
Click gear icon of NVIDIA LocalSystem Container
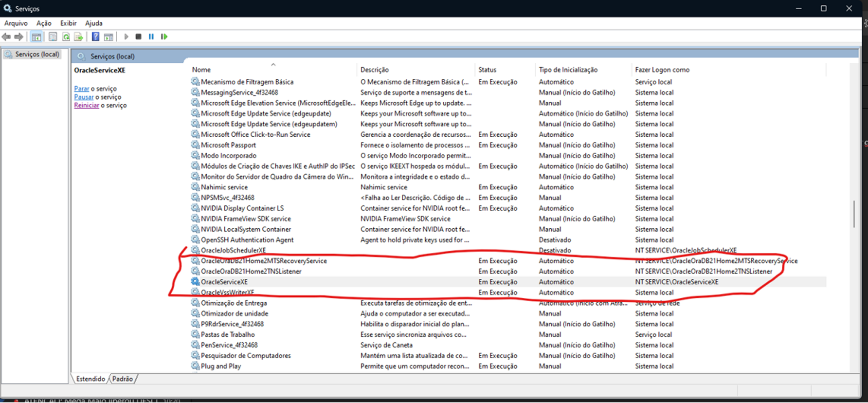[195, 229]
